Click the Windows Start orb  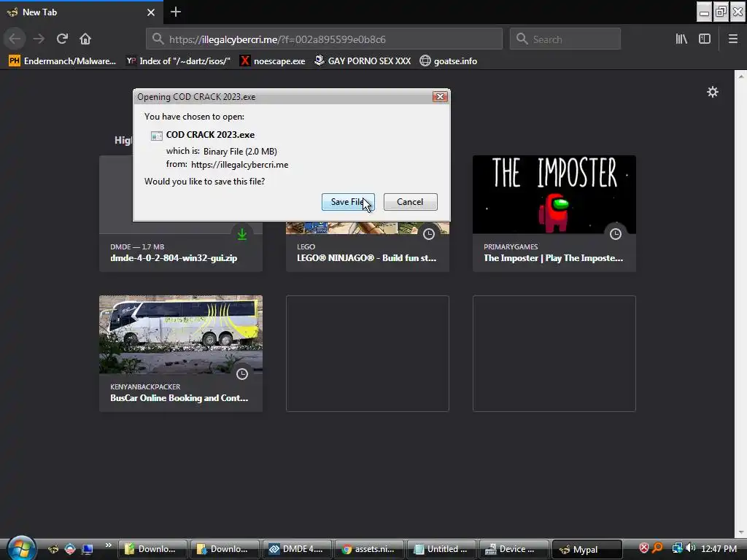[x=20, y=548]
